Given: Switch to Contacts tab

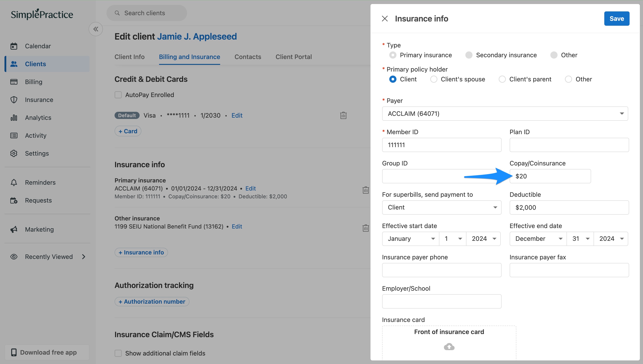Looking at the screenshot, I should pyautogui.click(x=248, y=57).
